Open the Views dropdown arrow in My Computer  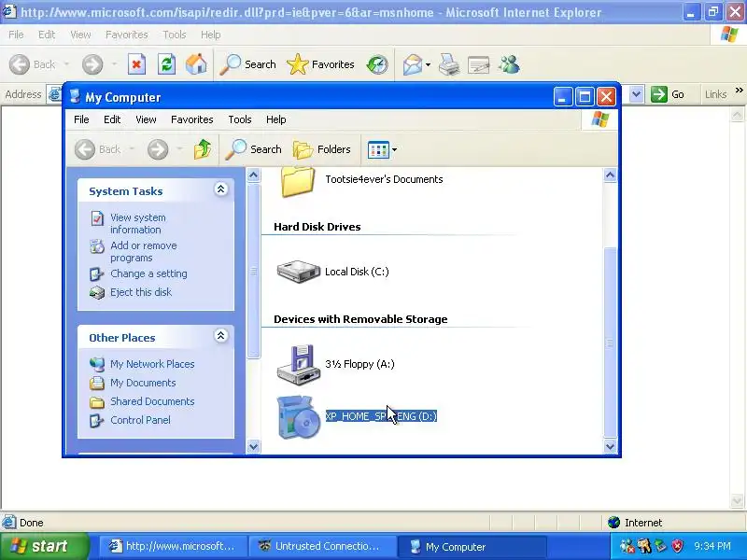[394, 150]
